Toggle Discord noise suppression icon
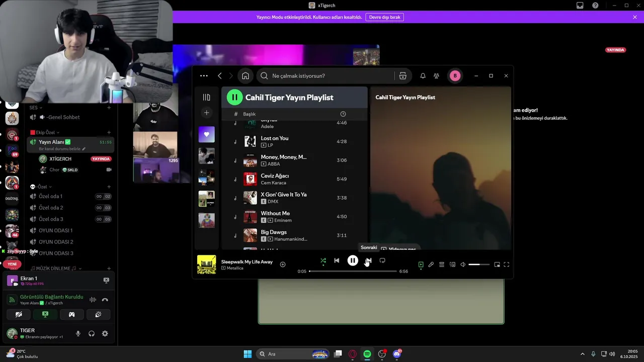The image size is (644, 362). point(93,300)
